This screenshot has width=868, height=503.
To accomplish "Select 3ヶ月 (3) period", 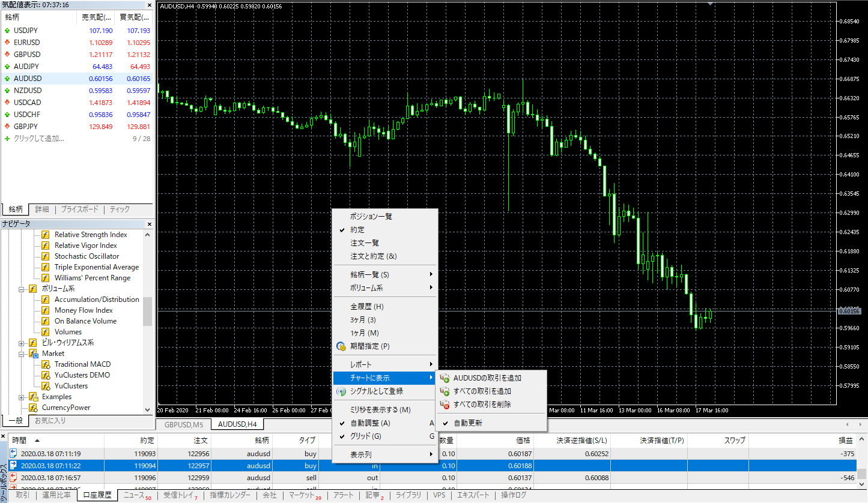I will click(386, 320).
